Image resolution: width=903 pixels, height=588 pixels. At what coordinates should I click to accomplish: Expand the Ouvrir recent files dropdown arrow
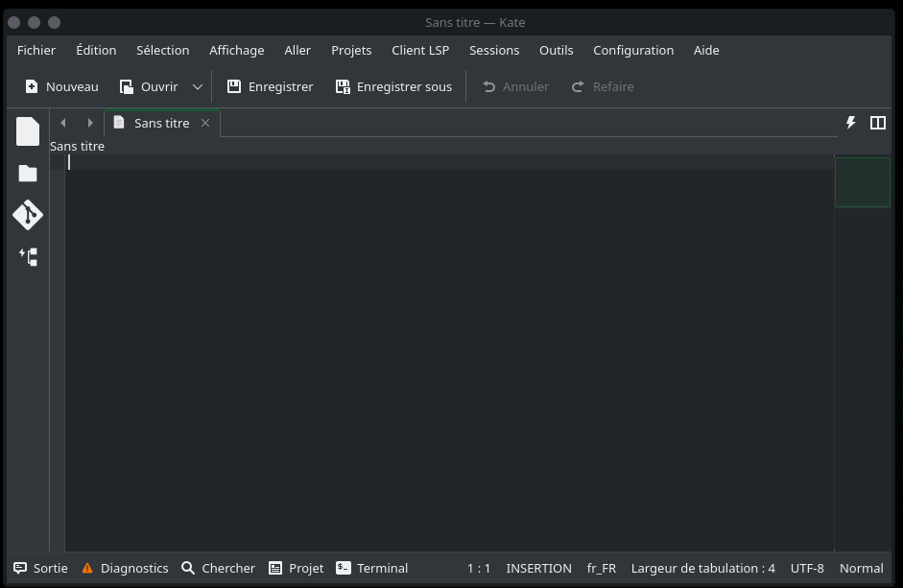click(x=198, y=86)
